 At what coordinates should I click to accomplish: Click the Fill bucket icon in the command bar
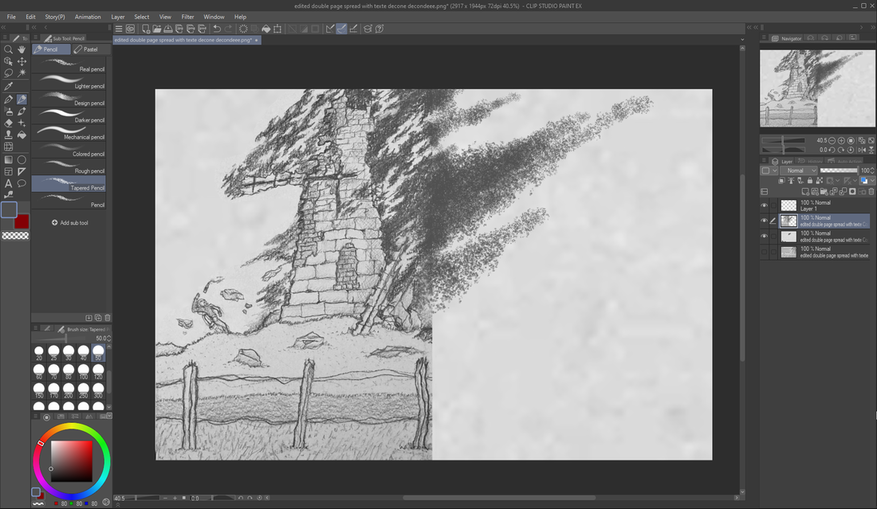click(266, 29)
